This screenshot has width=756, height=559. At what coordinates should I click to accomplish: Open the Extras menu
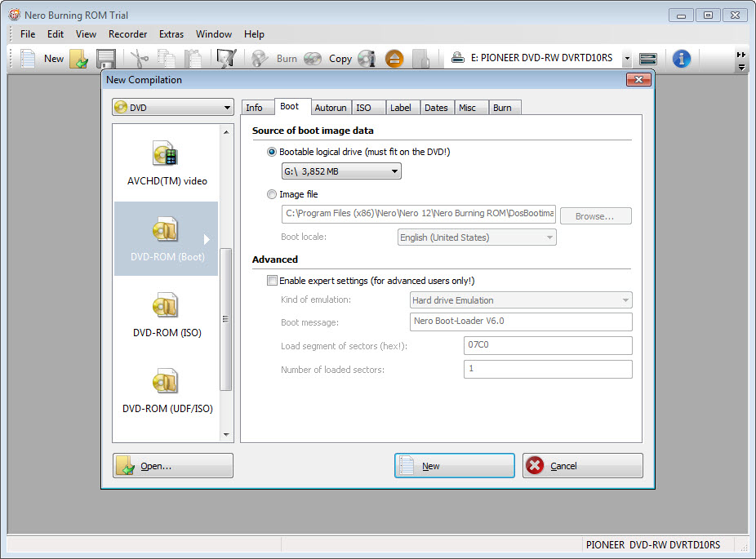(x=171, y=34)
